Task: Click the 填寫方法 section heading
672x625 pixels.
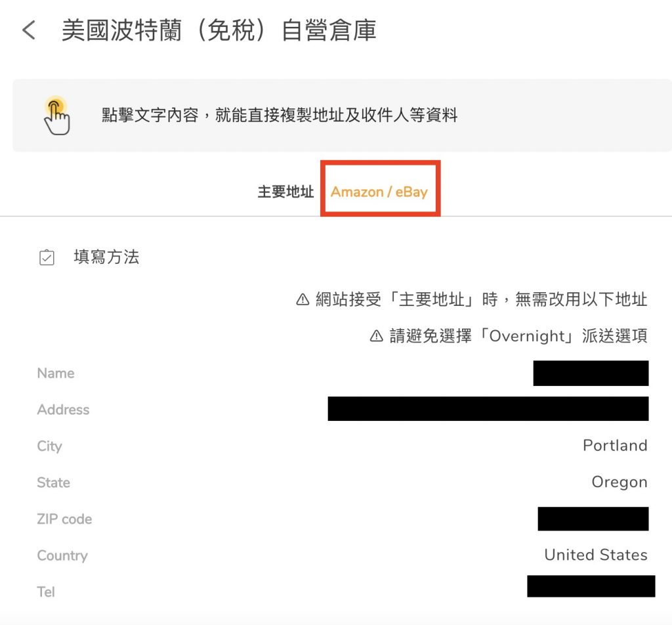Action: [x=106, y=257]
